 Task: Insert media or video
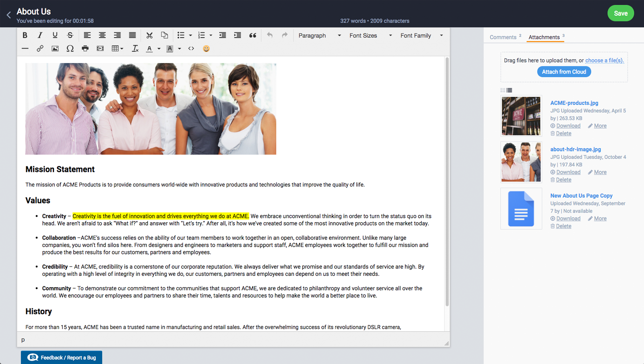point(100,49)
